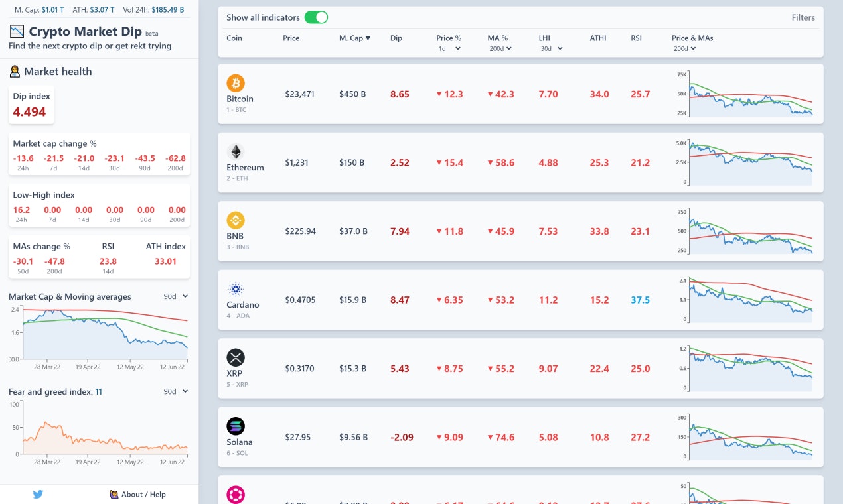Viewport: 843px width, 504px height.
Task: Open the Filters panel
Action: [803, 17]
